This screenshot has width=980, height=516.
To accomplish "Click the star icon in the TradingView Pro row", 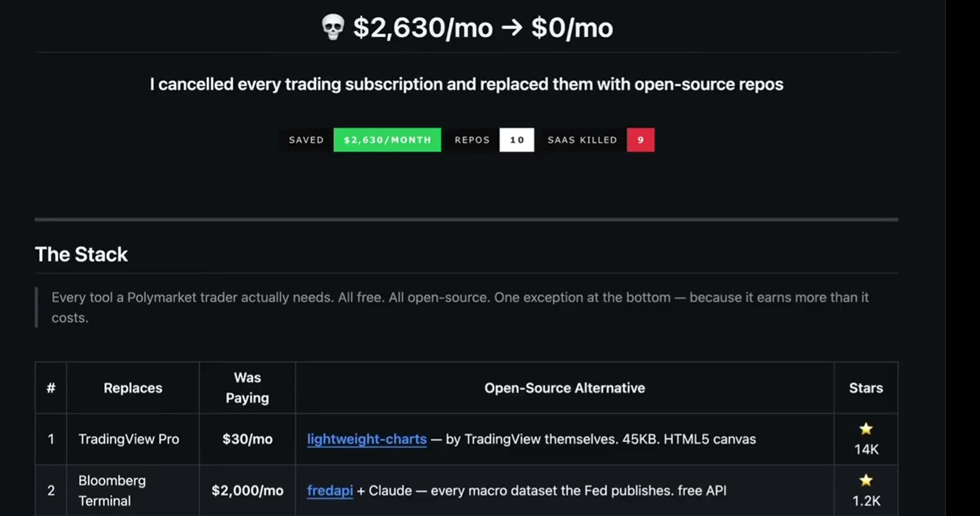I will (866, 429).
